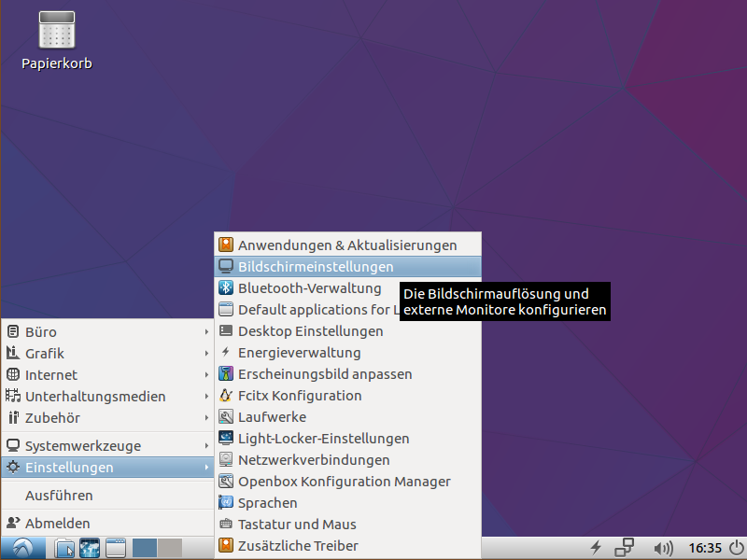Click the Openbox Konfiguration Manager icon

coord(226,481)
